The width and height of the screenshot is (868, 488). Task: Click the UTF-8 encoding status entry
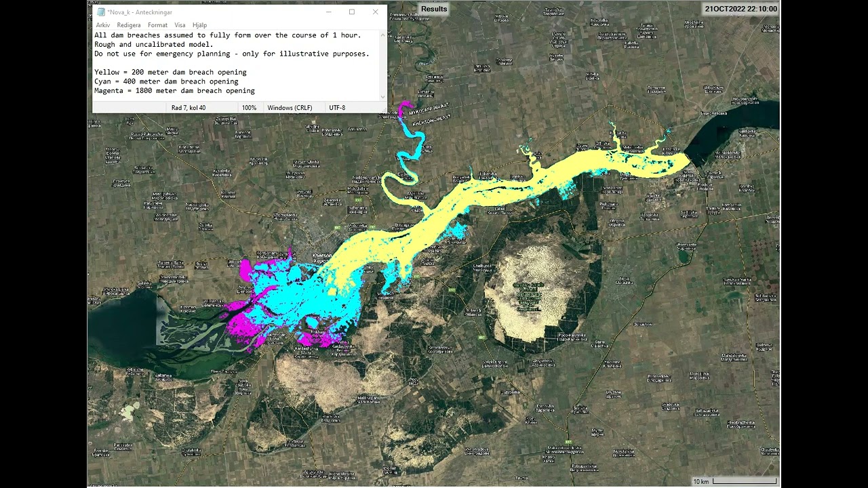coord(337,108)
